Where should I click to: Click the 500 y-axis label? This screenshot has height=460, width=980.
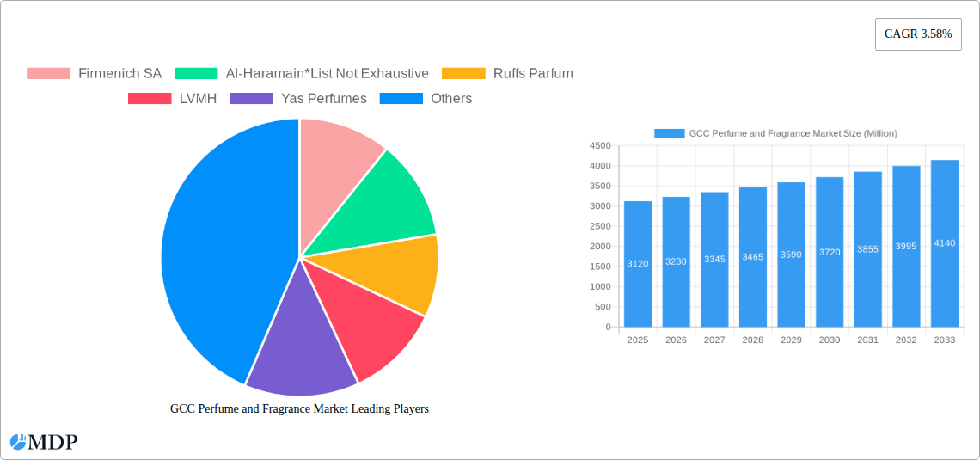[603, 307]
